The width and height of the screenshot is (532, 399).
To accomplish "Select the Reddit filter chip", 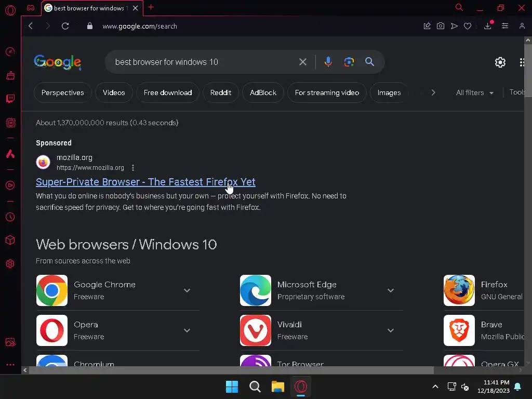I will (x=220, y=92).
